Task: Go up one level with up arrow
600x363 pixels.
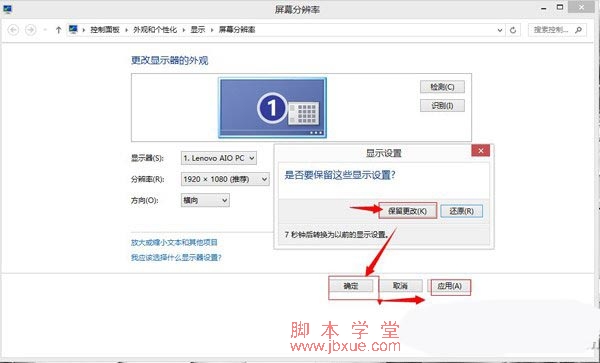Action: pyautogui.click(x=58, y=30)
